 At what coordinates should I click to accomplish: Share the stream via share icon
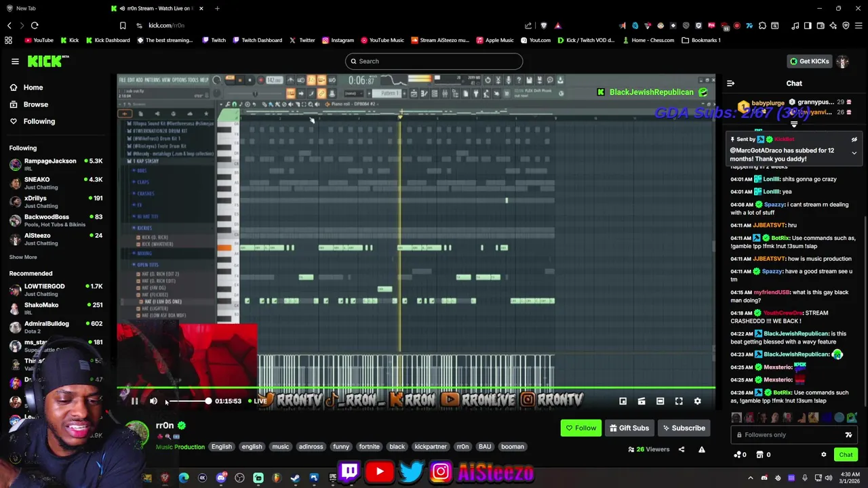tap(682, 449)
